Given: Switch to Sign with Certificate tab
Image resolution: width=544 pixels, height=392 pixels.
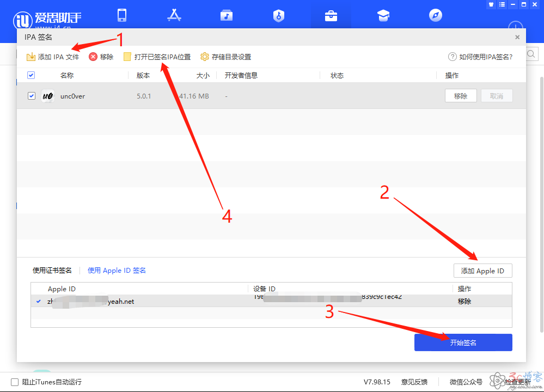Looking at the screenshot, I should [x=52, y=270].
